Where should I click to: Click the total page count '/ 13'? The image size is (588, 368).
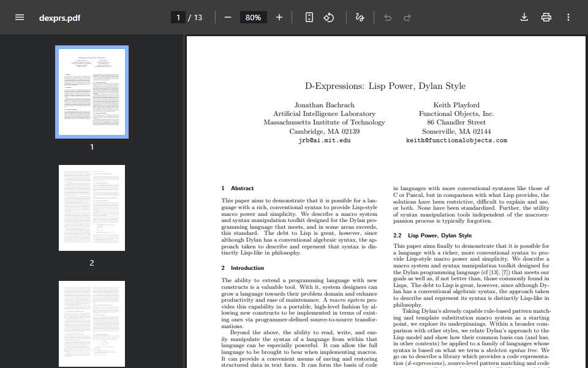pyautogui.click(x=195, y=18)
